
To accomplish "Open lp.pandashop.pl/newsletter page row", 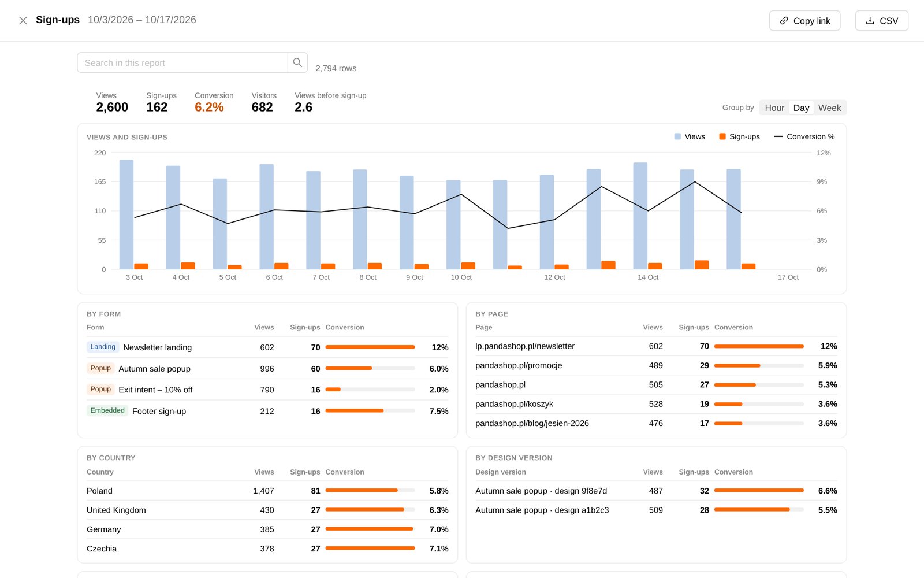I will pos(656,346).
